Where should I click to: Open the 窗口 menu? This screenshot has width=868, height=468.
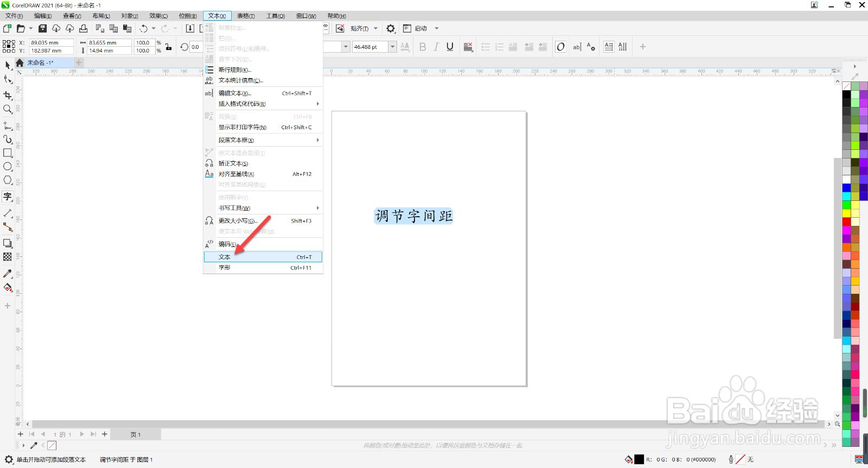[x=306, y=16]
